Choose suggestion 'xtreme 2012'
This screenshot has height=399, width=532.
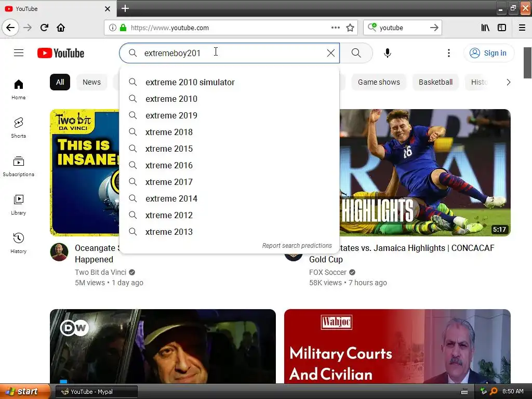click(229, 215)
